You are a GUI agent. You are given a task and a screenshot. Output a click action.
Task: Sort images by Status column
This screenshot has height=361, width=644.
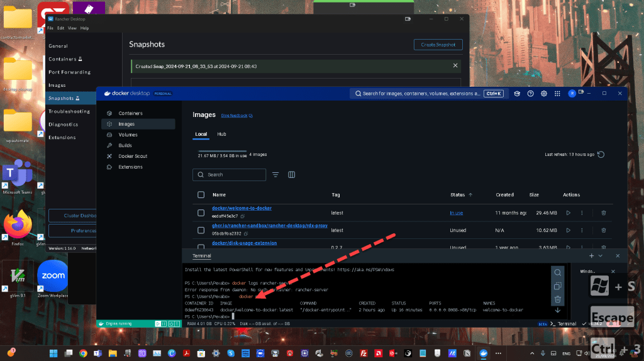coord(461,195)
